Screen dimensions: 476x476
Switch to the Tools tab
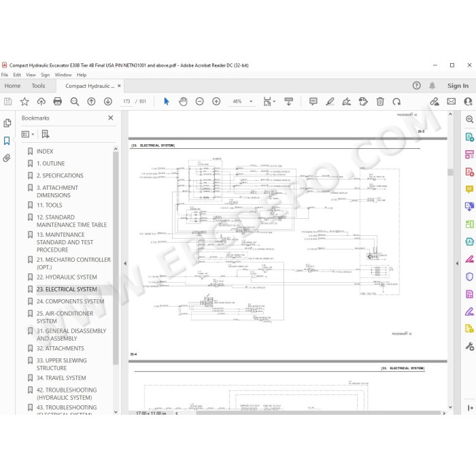[x=38, y=86]
